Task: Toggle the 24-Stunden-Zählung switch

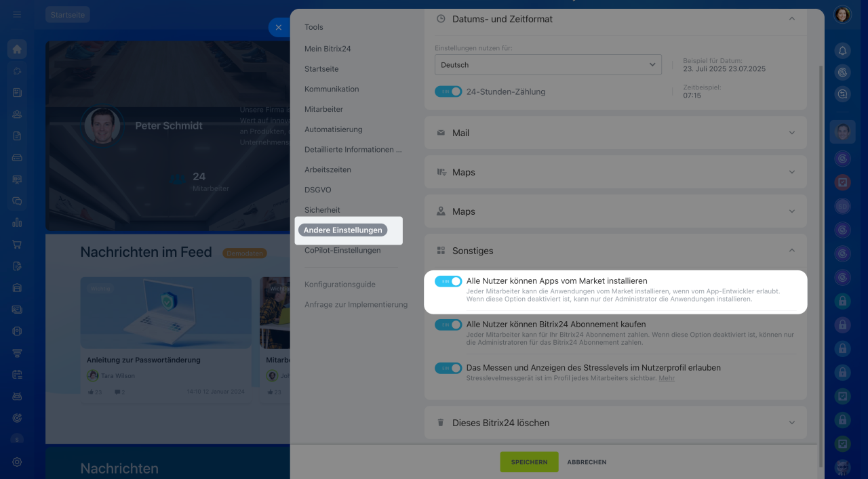Action: click(x=448, y=91)
